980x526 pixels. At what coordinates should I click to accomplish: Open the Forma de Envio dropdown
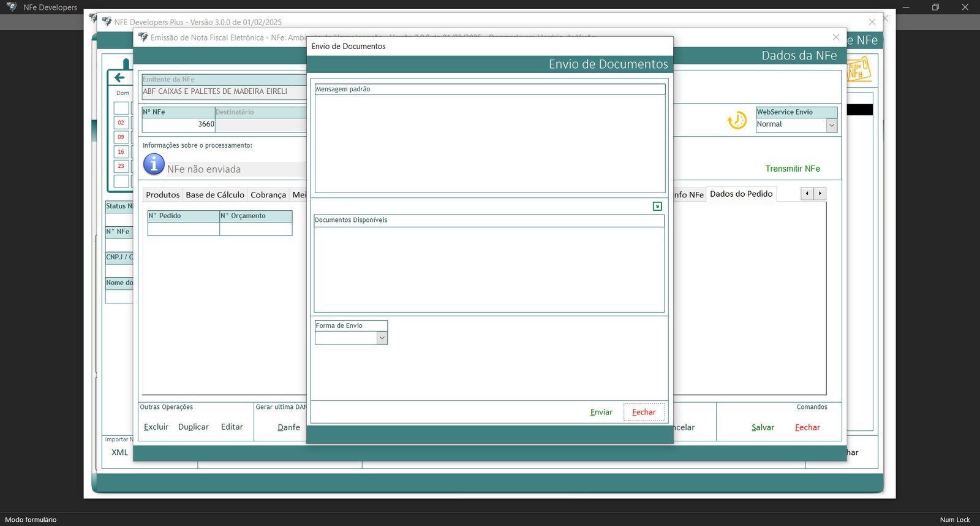(382, 338)
